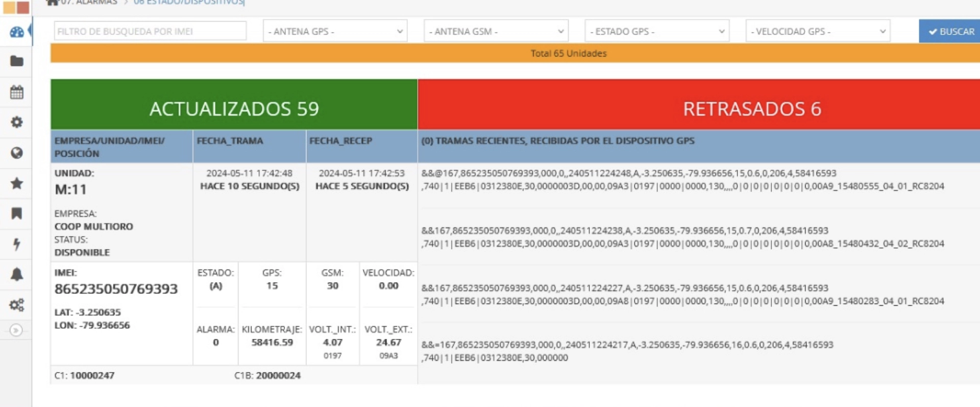Open the settings gear sidebar icon

(x=17, y=122)
